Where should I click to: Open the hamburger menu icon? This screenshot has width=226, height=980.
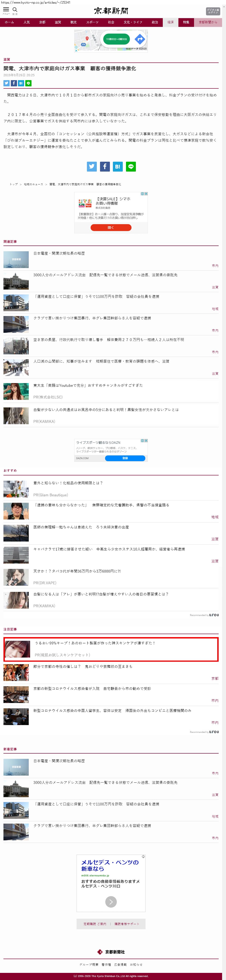(6, 10)
